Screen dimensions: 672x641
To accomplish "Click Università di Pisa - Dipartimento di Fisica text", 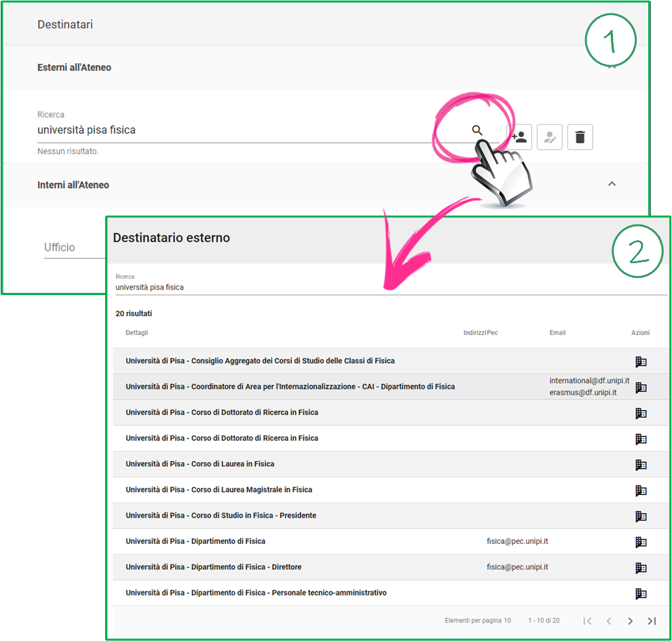I will tap(195, 541).
